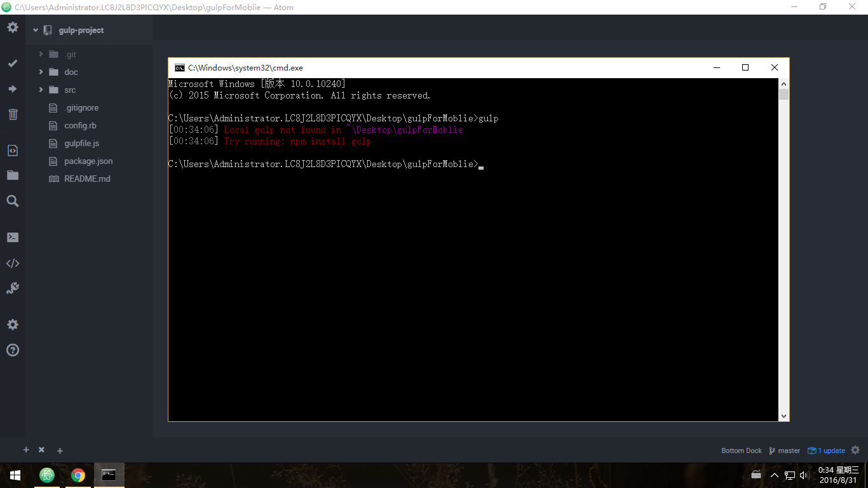
Task: Click the settings gear at the sidebar bottom
Action: (12, 325)
